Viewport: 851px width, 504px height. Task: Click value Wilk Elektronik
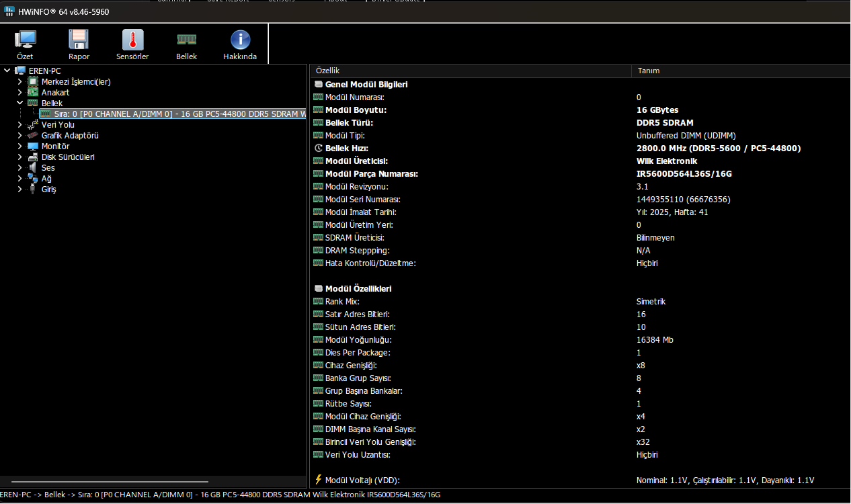click(667, 161)
